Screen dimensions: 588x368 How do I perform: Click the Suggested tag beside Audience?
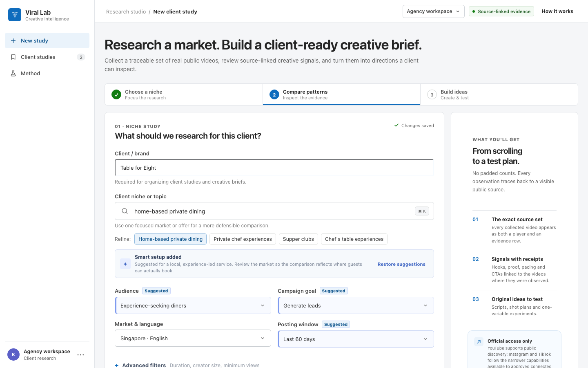[x=156, y=291]
